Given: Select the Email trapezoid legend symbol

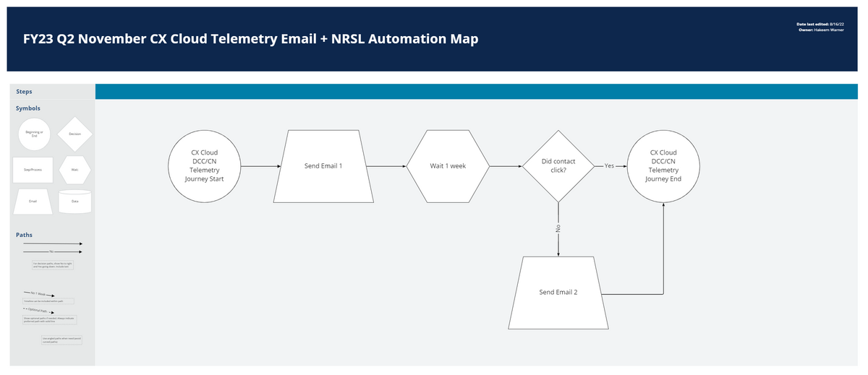Looking at the screenshot, I should [x=33, y=202].
